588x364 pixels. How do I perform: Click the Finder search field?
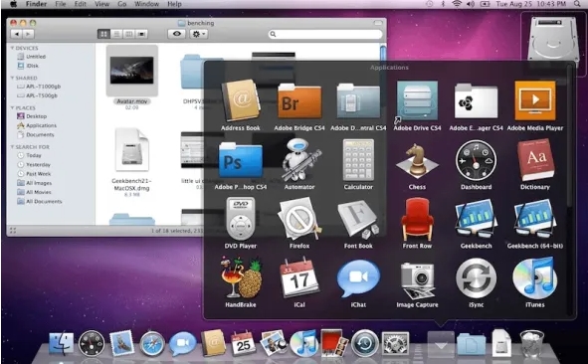[325, 34]
